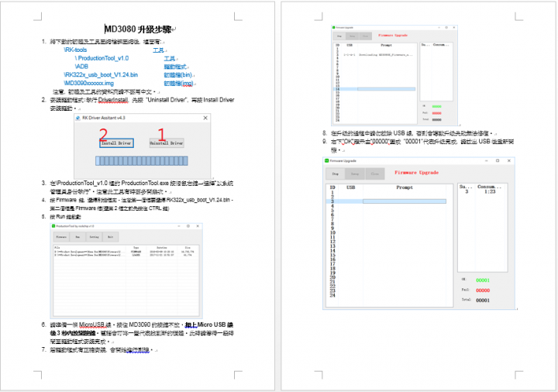Click the \ADB folder line

click(81, 67)
